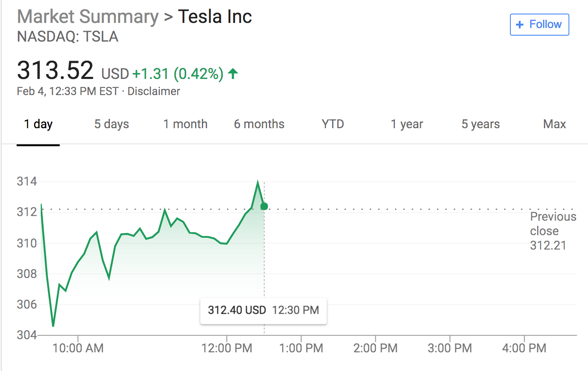Image resolution: width=588 pixels, height=371 pixels.
Task: Select the 1 day tab
Action: click(x=38, y=124)
